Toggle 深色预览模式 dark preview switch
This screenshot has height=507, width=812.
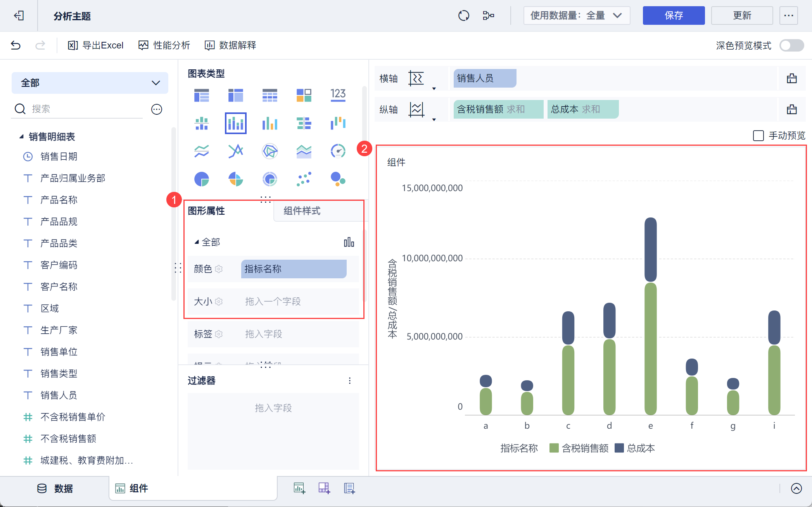(791, 45)
